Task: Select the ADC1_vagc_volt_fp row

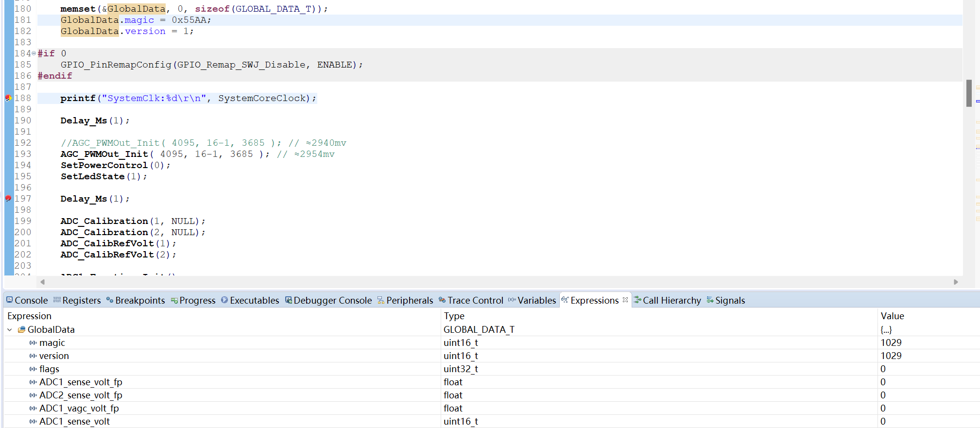Action: pyautogui.click(x=492, y=408)
